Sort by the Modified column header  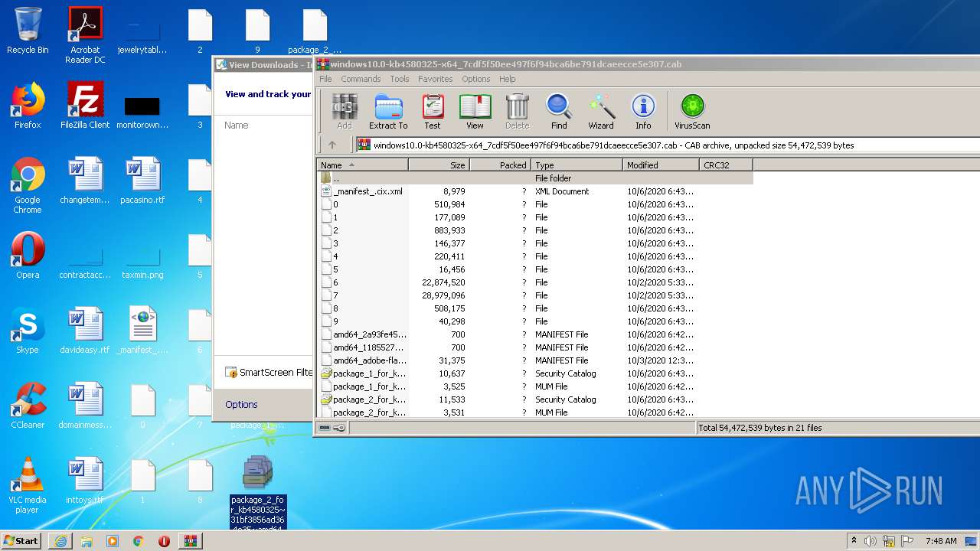[661, 165]
